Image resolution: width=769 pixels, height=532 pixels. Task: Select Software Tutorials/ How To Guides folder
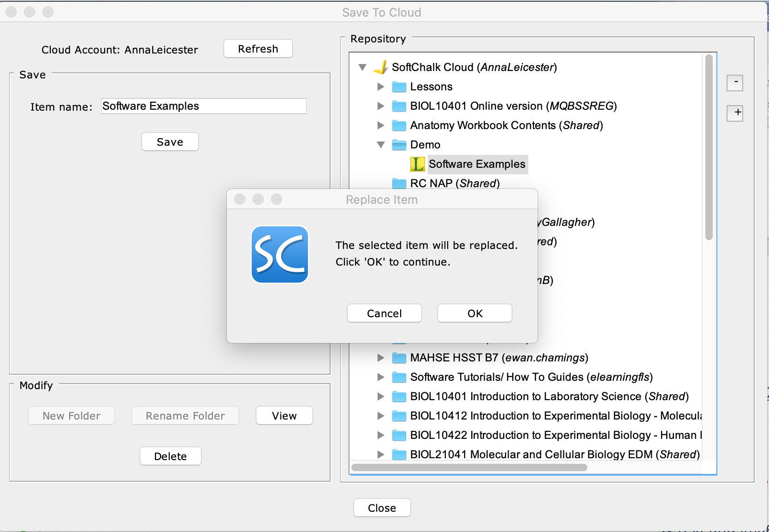coord(531,377)
